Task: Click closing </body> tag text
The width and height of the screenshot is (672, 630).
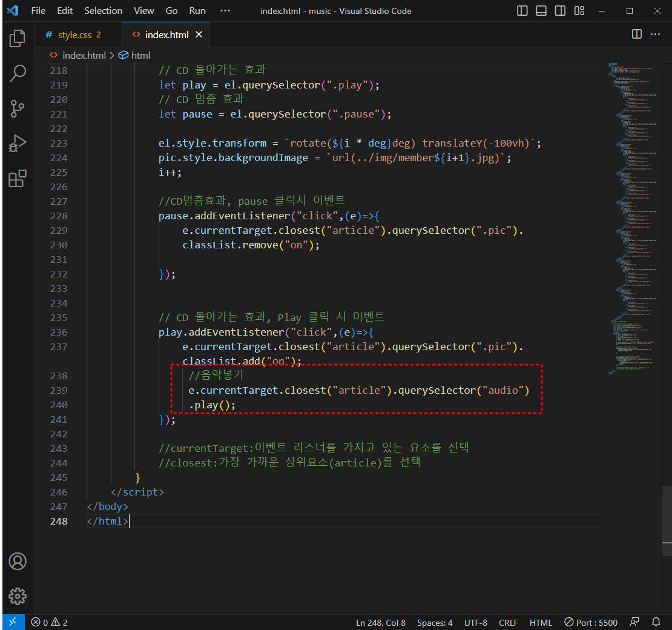Action: [x=107, y=506]
